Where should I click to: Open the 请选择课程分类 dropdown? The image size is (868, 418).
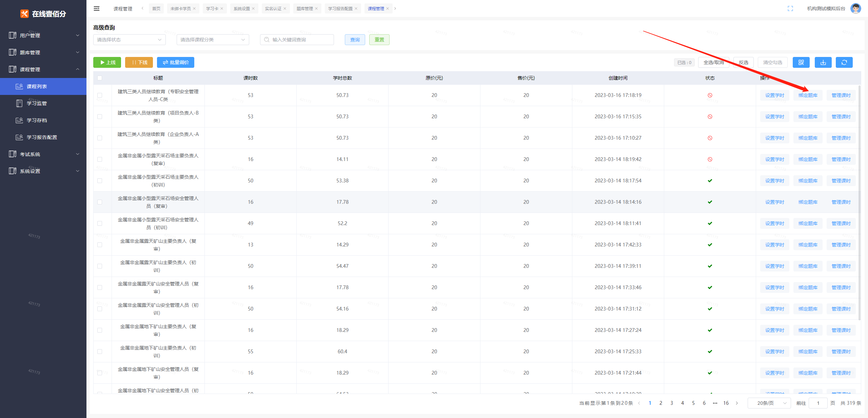pos(213,40)
